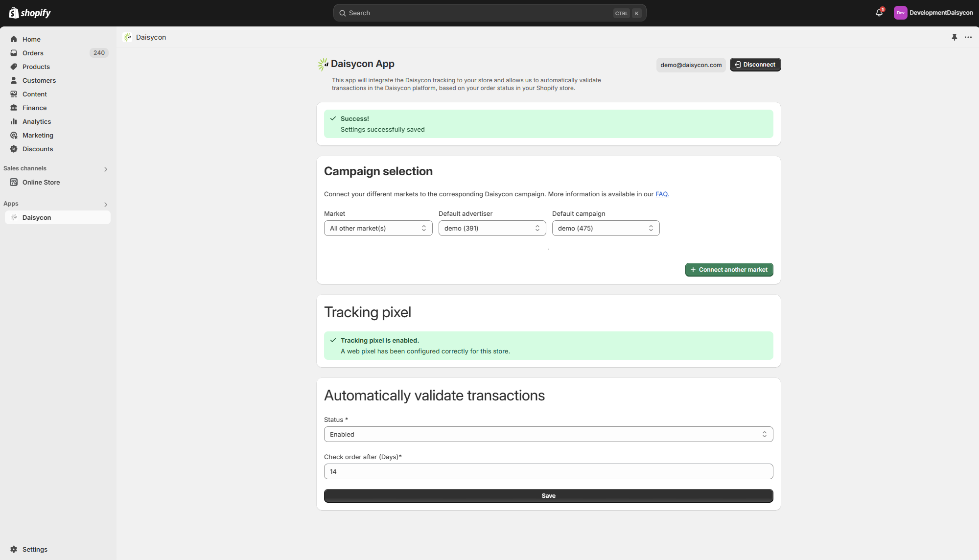Open the notifications bell
Screen dimensions: 979x560
(879, 13)
